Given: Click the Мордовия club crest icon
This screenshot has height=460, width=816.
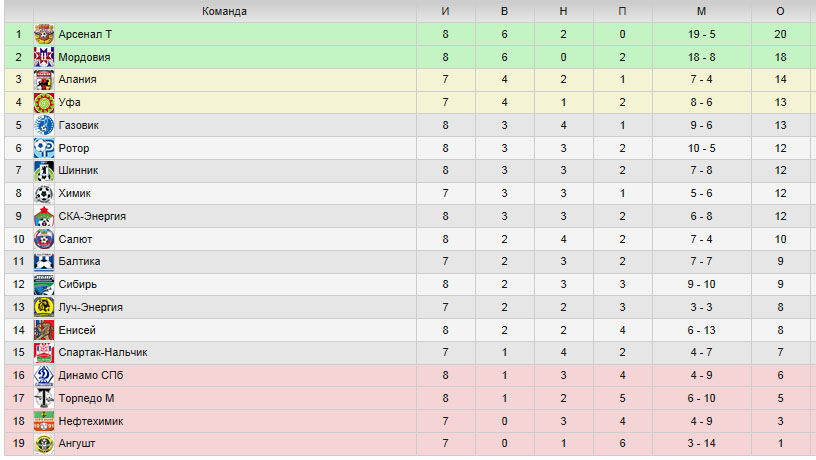Looking at the screenshot, I should 44,57.
